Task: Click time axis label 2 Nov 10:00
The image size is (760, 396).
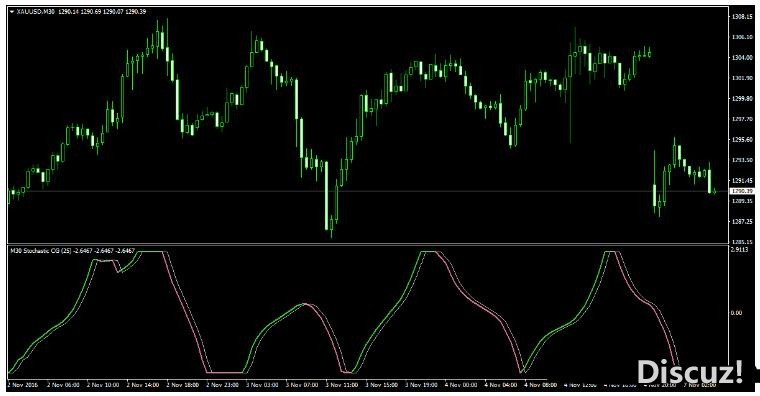Action: [x=103, y=385]
